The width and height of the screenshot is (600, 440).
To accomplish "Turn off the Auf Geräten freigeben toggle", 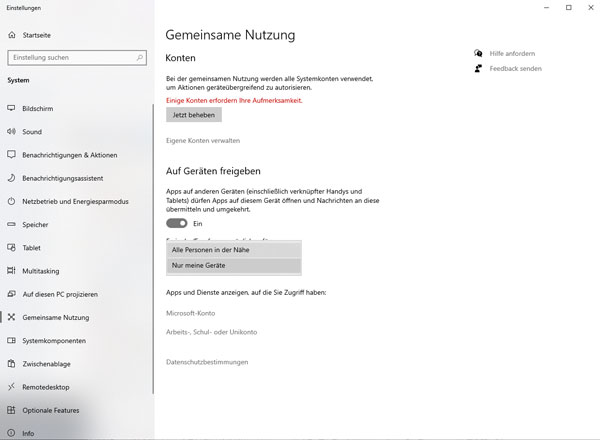I will click(x=177, y=223).
